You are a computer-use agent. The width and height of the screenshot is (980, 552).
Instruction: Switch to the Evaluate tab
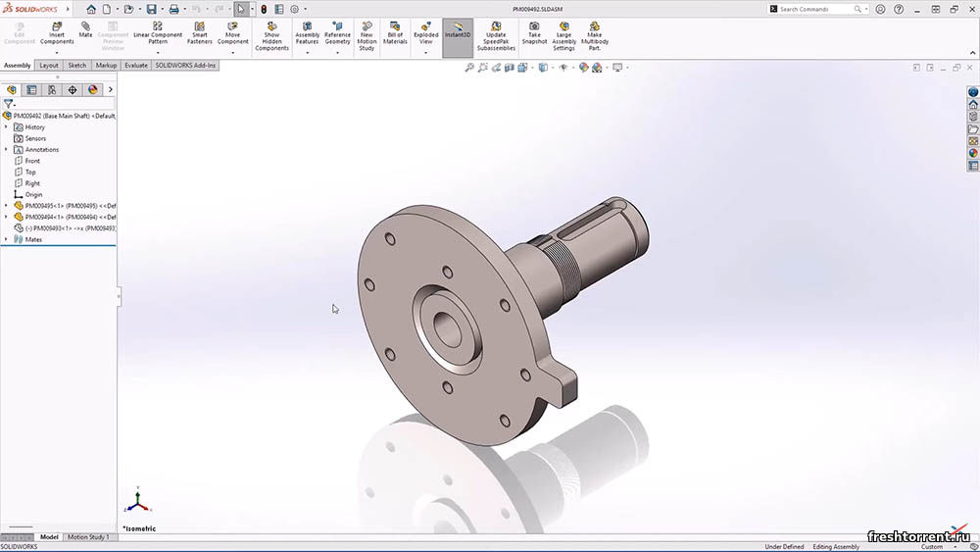[136, 66]
